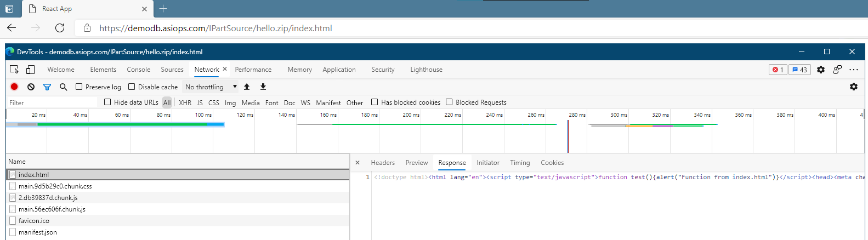This screenshot has width=868, height=240.
Task: Select the inspect element picker icon
Action: pyautogui.click(x=14, y=70)
